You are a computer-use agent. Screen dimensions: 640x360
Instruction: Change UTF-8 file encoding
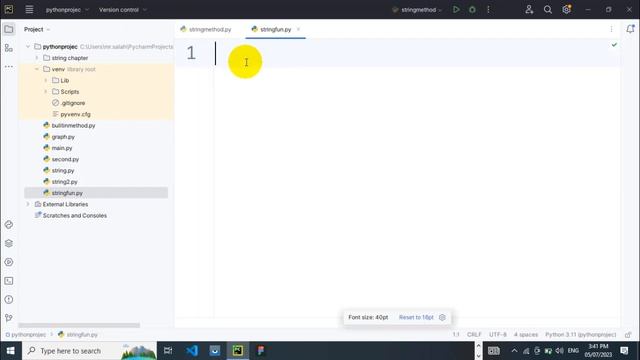point(498,335)
